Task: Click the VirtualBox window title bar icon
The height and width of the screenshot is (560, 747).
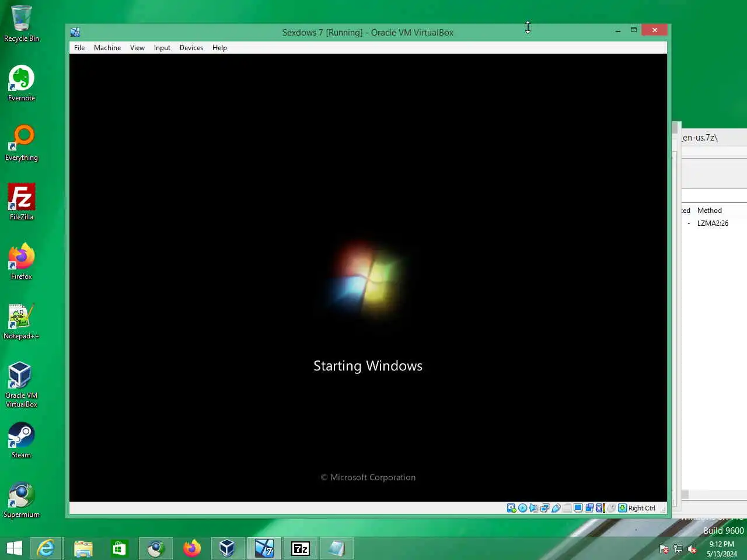Action: (75, 32)
